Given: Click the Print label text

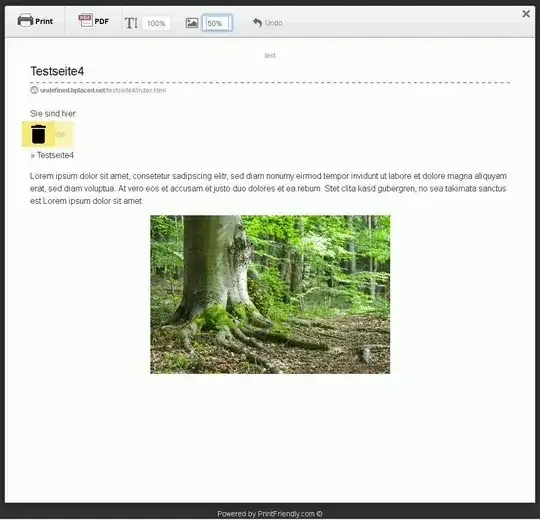Looking at the screenshot, I should click(44, 21).
